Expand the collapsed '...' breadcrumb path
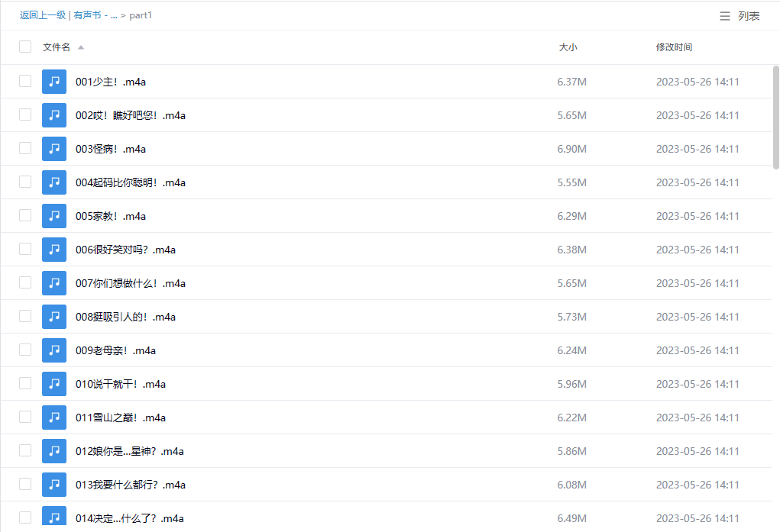Viewport: 780px width, 532px height. [x=114, y=15]
